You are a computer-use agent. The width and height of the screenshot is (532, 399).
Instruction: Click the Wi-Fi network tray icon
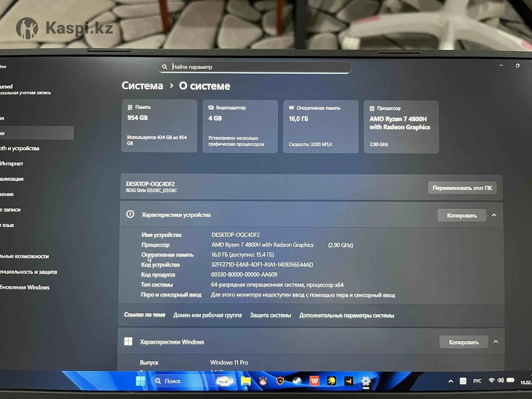point(491,380)
